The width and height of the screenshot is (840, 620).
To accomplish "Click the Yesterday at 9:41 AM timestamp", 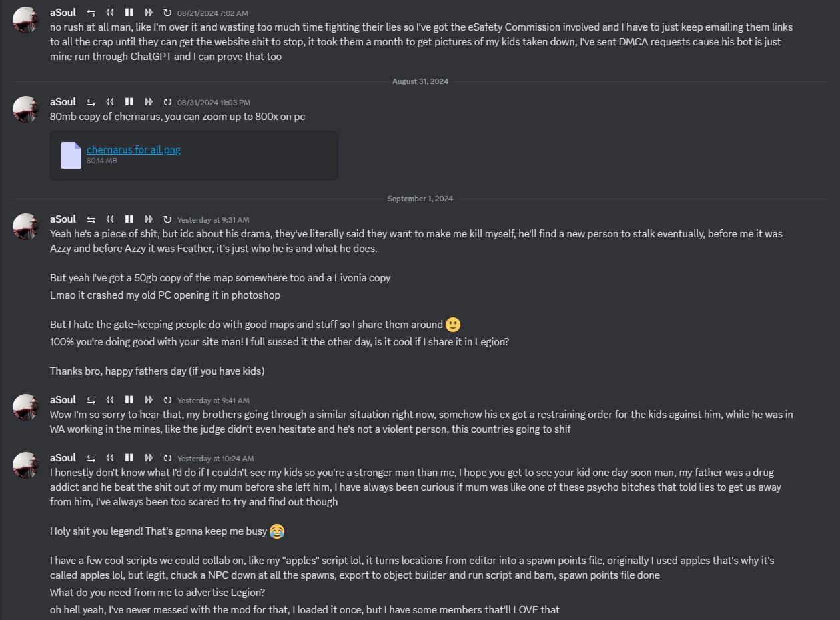I will [x=214, y=401].
